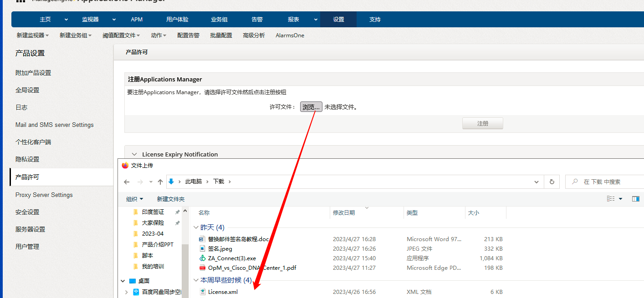The height and width of the screenshot is (298, 644).
Task: Open the 监视器 dropdown arrow
Action: click(x=114, y=20)
